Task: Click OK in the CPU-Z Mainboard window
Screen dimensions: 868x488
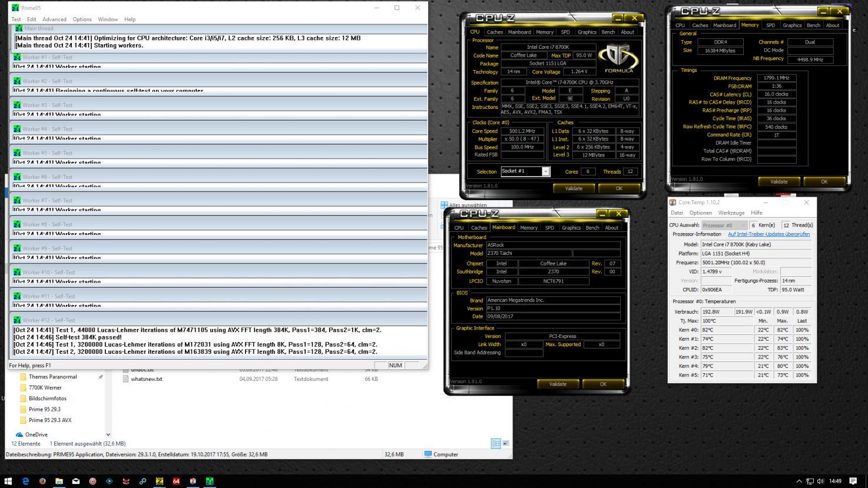Action: [603, 384]
